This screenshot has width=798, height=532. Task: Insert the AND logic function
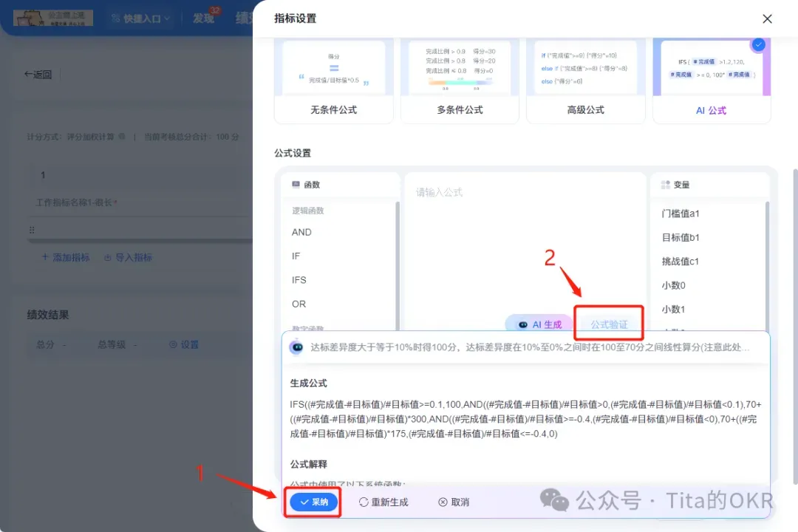pos(301,232)
